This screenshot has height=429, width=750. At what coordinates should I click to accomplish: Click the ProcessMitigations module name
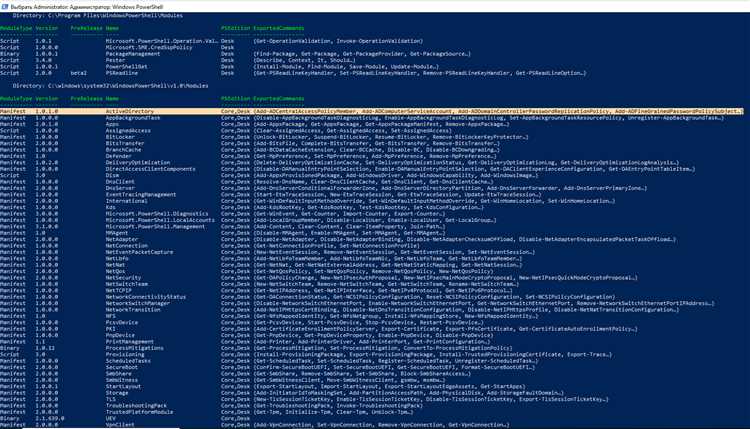pos(134,348)
